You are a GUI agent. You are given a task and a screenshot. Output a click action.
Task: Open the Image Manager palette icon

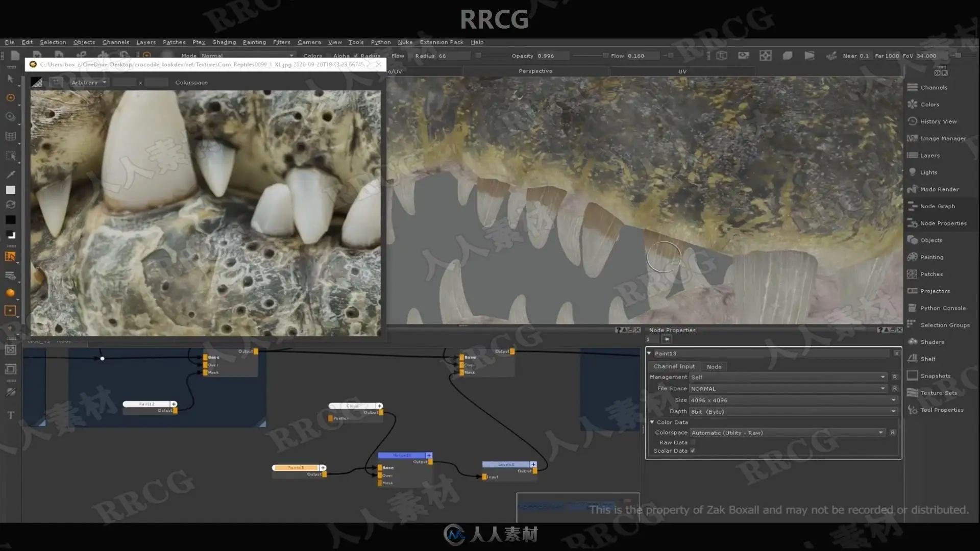pos(912,139)
